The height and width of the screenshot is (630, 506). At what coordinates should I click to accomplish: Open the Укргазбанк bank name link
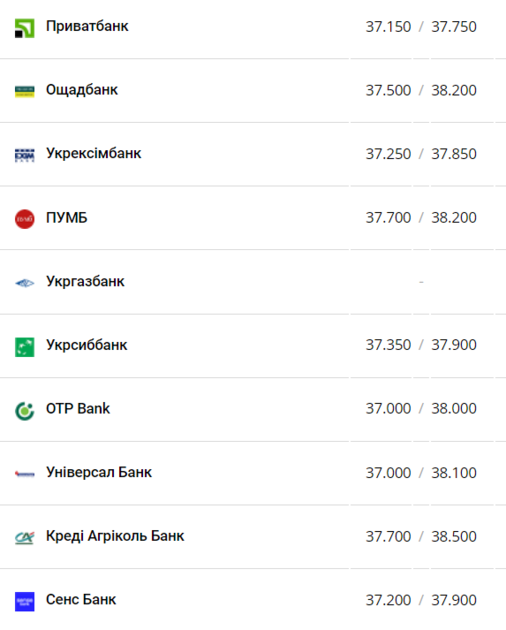click(x=85, y=281)
